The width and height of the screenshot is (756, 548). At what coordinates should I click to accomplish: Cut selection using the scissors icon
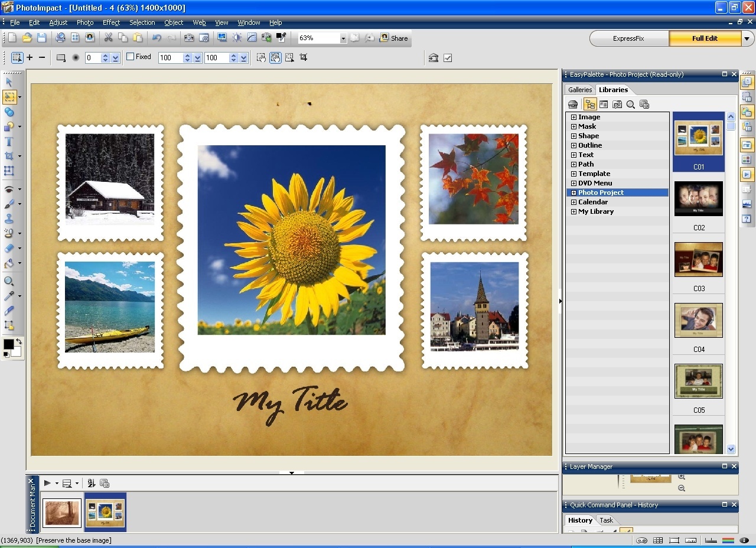click(108, 38)
